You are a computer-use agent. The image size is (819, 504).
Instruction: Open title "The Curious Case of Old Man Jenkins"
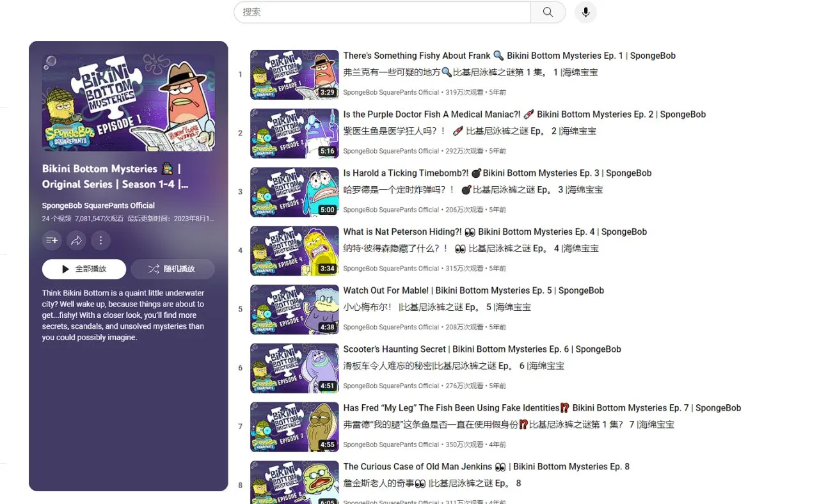coord(486,467)
